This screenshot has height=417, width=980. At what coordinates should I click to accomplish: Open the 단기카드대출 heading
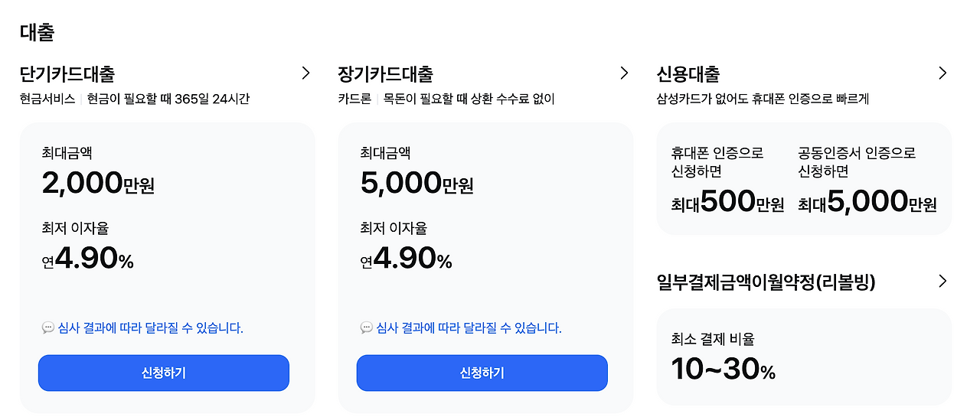click(67, 74)
